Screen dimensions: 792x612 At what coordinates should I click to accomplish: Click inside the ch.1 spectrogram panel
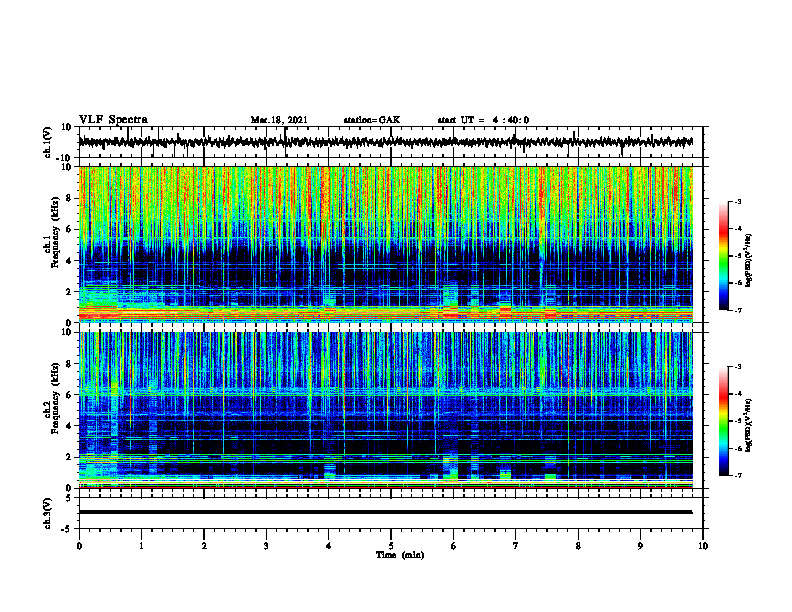(385, 244)
